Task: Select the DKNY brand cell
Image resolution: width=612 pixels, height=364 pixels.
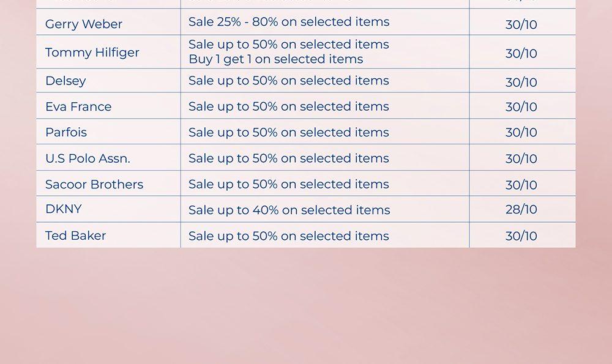Action: tap(63, 209)
